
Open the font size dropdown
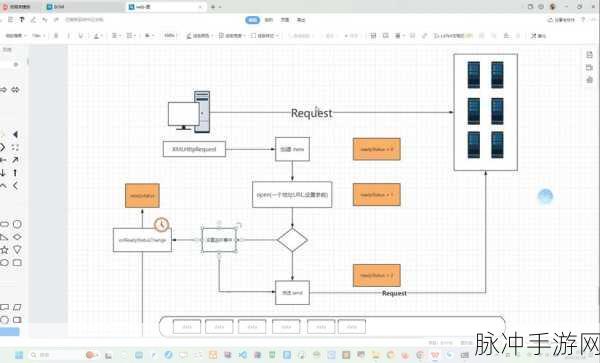point(38,36)
